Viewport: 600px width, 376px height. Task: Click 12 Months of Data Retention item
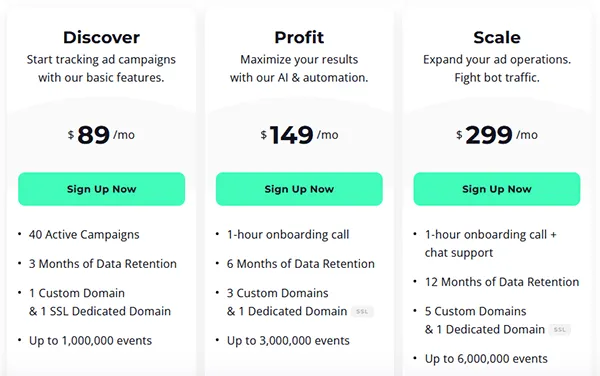pos(502,282)
